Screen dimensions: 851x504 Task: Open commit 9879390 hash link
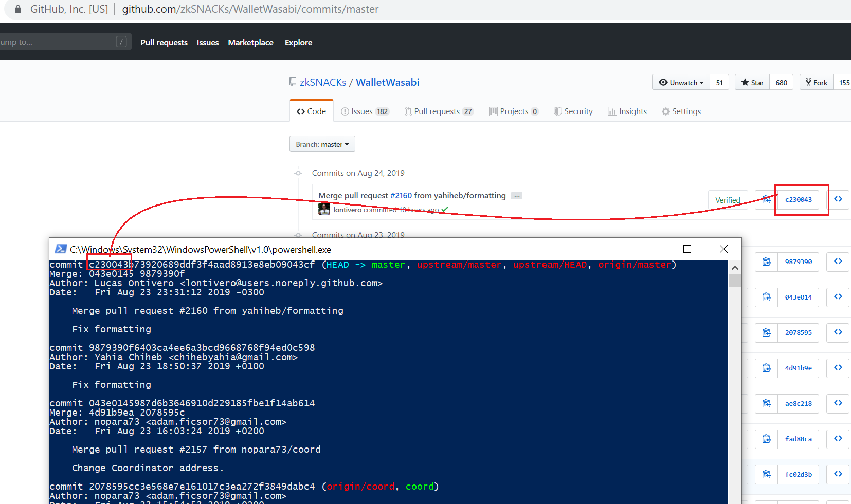pyautogui.click(x=799, y=262)
